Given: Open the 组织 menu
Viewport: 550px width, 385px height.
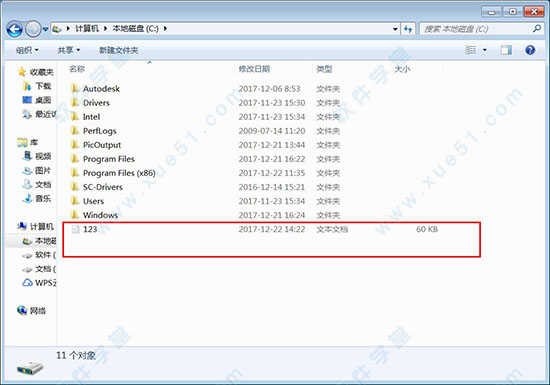Looking at the screenshot, I should 27,50.
